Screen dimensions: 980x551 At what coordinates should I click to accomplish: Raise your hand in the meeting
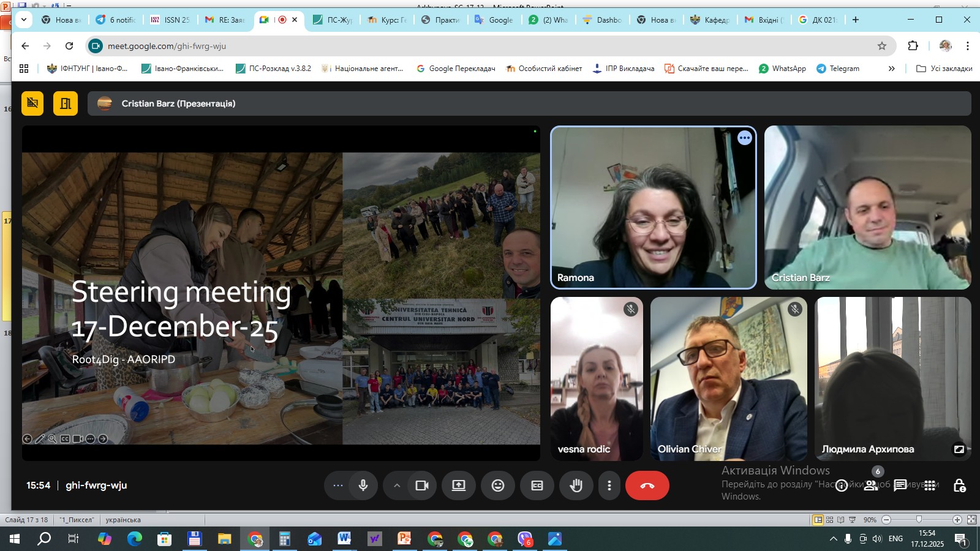coord(576,485)
